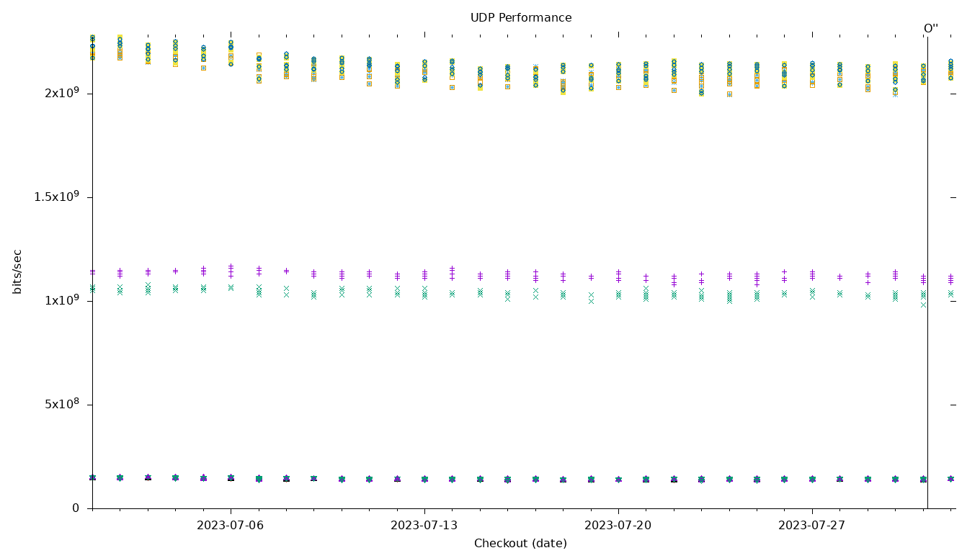
Task: Click the 1x10^9 y-axis label
Action: click(62, 301)
